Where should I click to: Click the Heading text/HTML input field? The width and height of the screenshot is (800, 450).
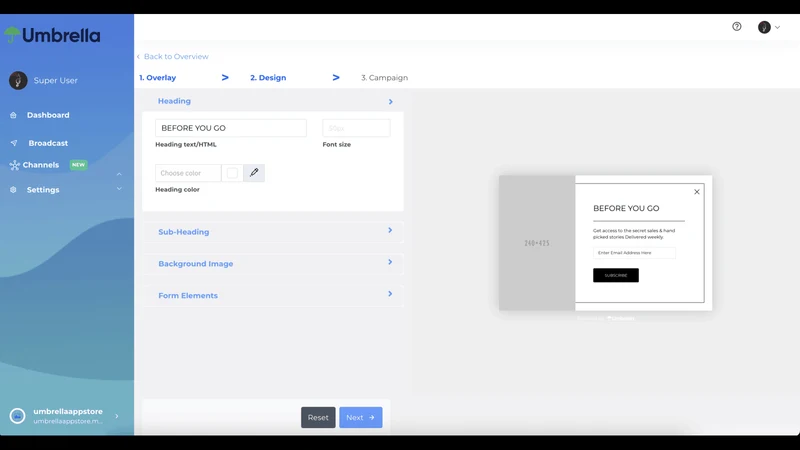[231, 128]
